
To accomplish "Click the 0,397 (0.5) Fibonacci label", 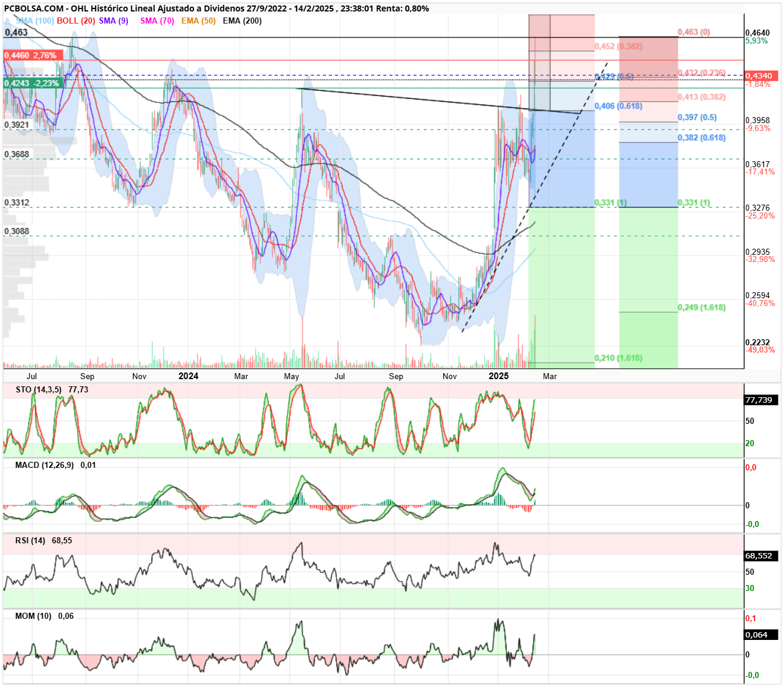I will pyautogui.click(x=697, y=118).
